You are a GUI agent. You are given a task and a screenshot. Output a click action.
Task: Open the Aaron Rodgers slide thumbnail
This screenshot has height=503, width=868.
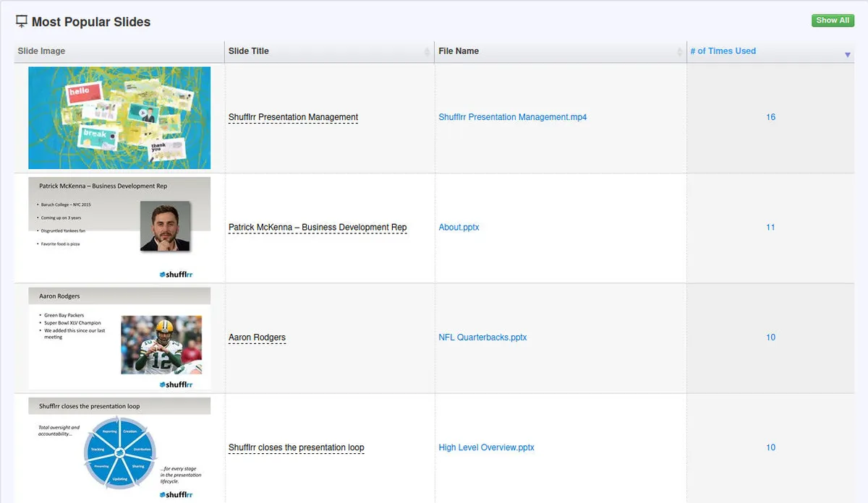[119, 338]
